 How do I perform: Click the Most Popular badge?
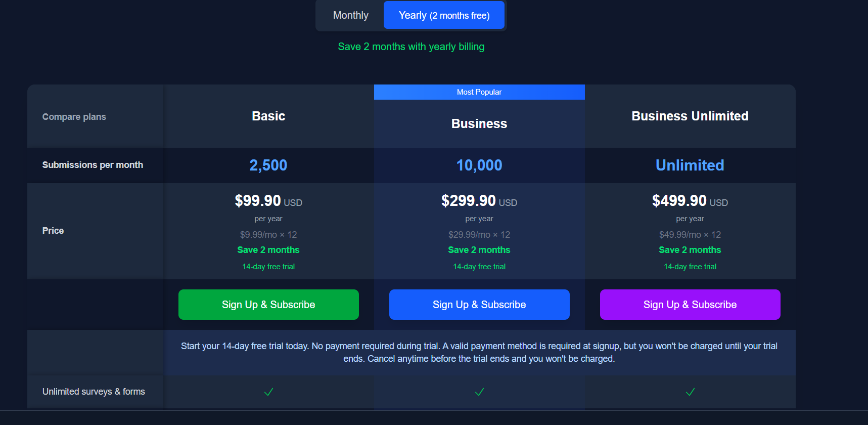click(x=479, y=92)
